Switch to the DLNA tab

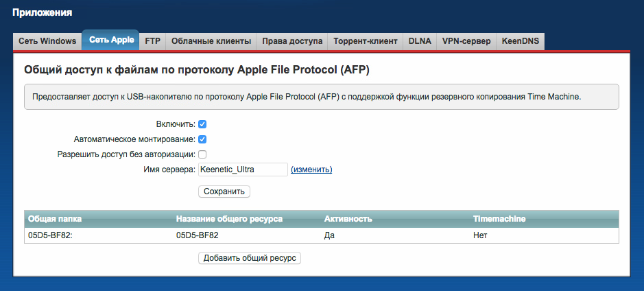pyautogui.click(x=420, y=41)
